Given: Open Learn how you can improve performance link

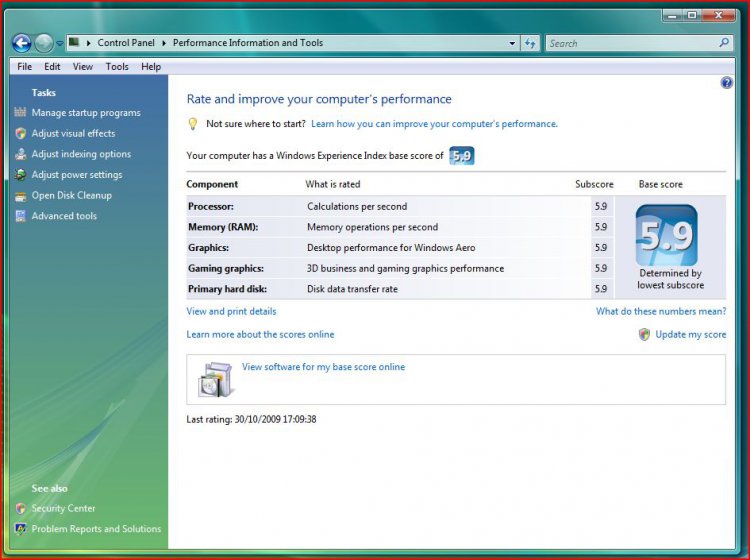Looking at the screenshot, I should tap(434, 124).
